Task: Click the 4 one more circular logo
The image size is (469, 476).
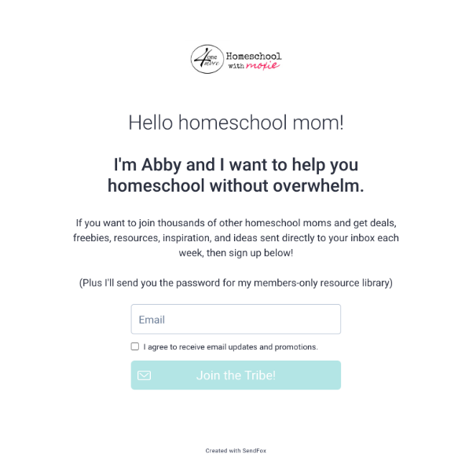Action: click(207, 59)
